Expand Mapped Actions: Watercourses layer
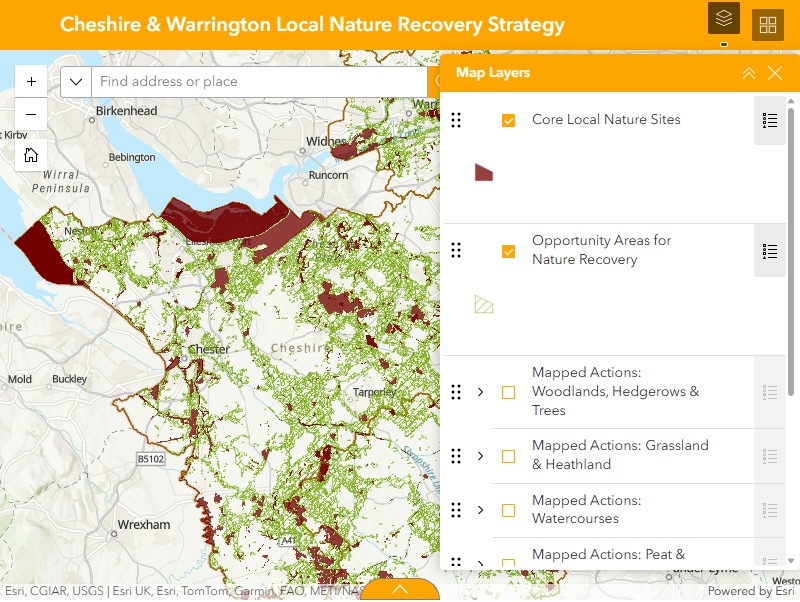The image size is (800, 602). click(x=481, y=510)
